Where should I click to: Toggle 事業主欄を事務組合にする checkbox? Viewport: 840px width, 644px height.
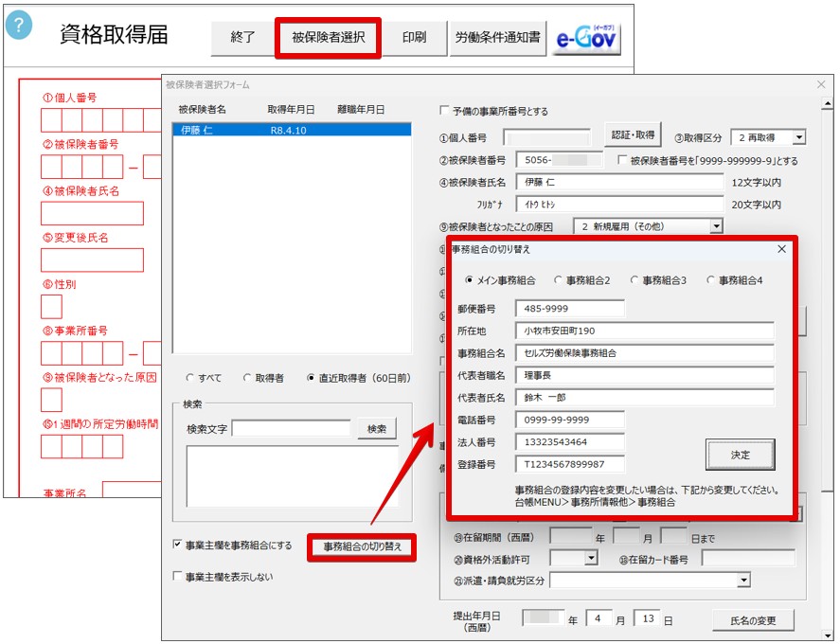[178, 546]
